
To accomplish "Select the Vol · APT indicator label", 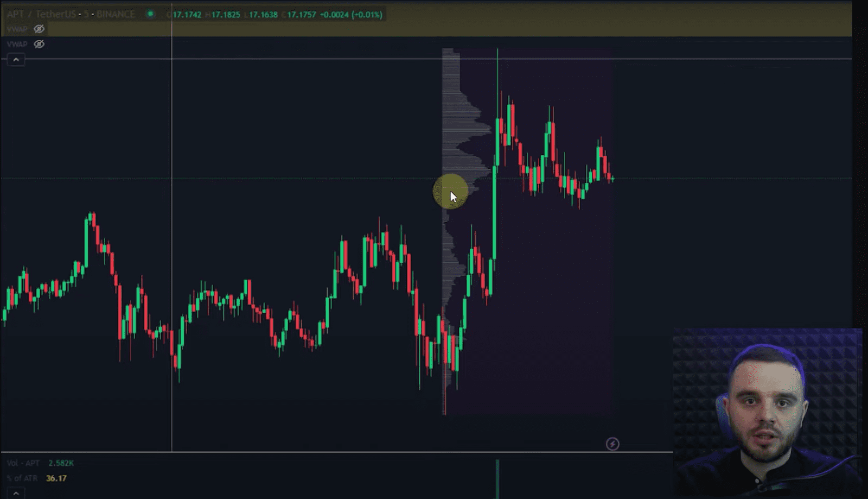I will pyautogui.click(x=23, y=463).
